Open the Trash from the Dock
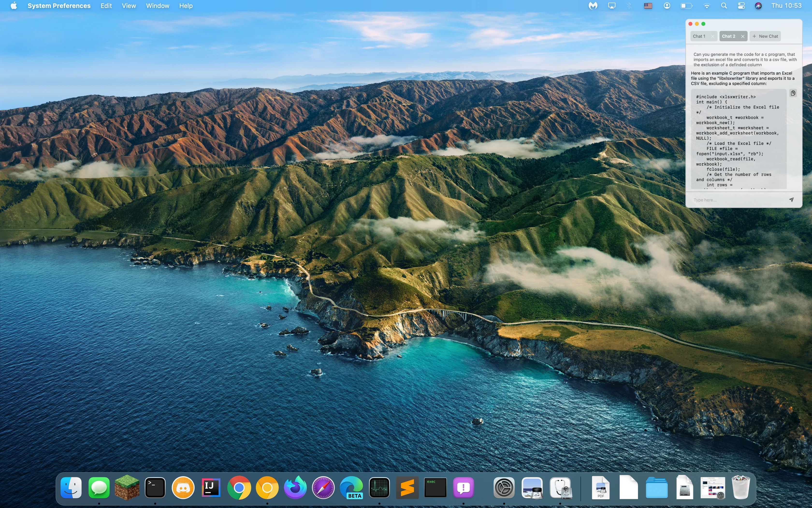The width and height of the screenshot is (812, 508). click(740, 487)
